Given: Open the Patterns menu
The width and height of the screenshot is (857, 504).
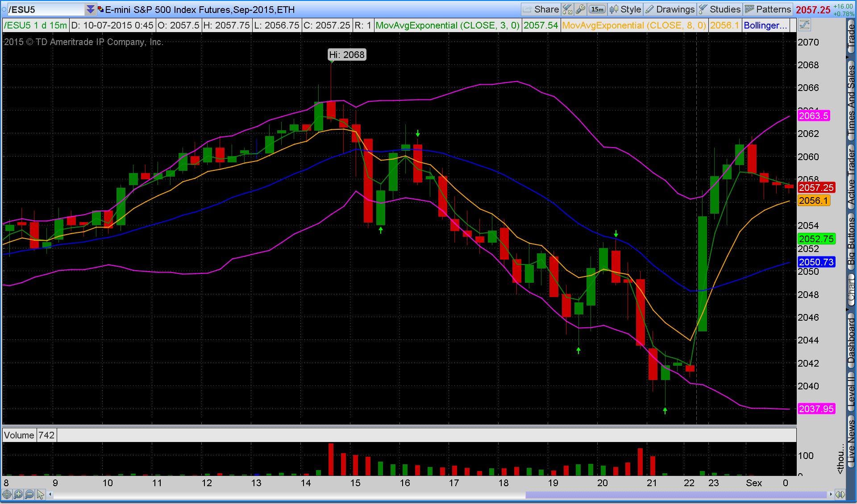Looking at the screenshot, I should coord(768,9).
